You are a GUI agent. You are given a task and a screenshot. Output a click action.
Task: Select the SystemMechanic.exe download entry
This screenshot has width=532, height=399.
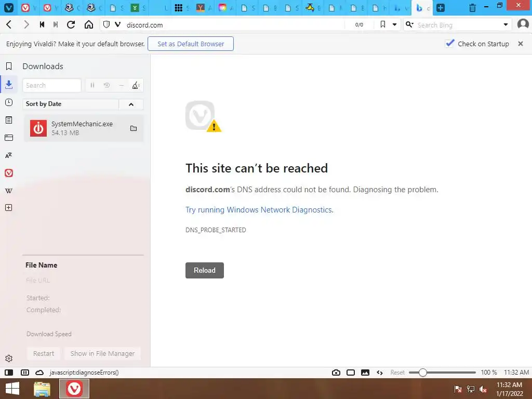pyautogui.click(x=84, y=128)
